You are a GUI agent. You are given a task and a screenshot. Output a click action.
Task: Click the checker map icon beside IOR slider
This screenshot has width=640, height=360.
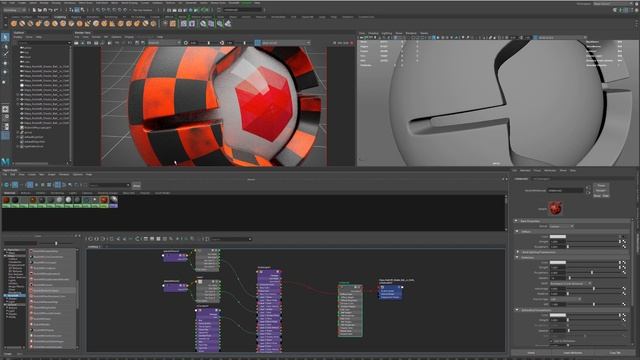624,304
